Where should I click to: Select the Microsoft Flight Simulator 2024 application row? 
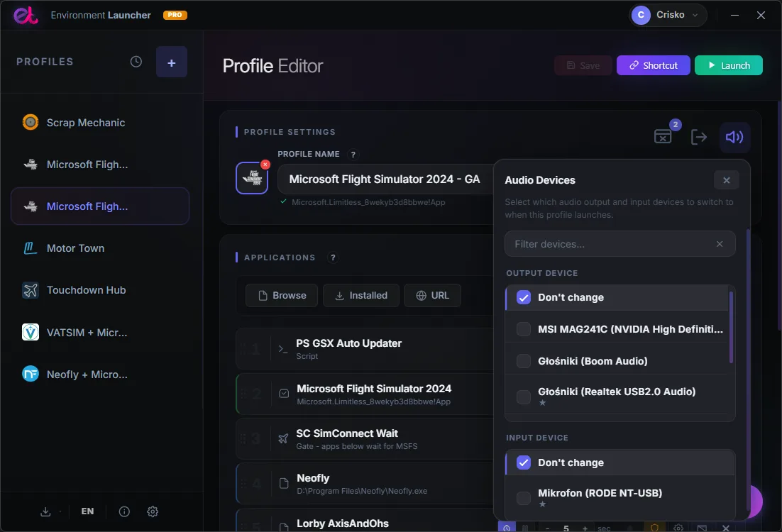[x=365, y=394]
